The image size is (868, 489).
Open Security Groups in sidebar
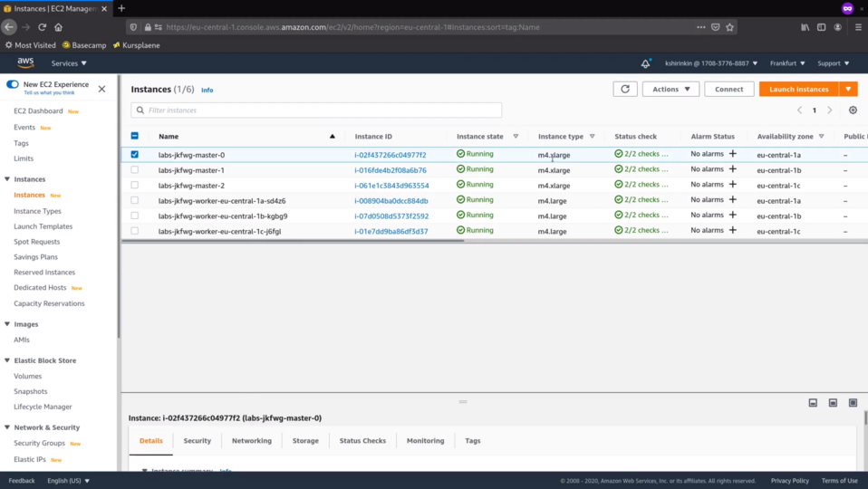(x=39, y=443)
